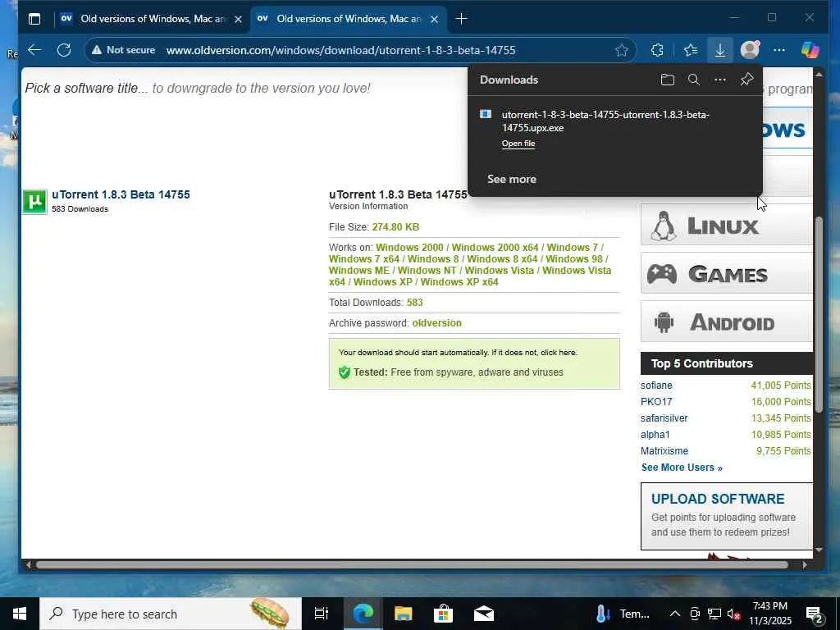
Task: Open Task View on the taskbar
Action: [322, 614]
